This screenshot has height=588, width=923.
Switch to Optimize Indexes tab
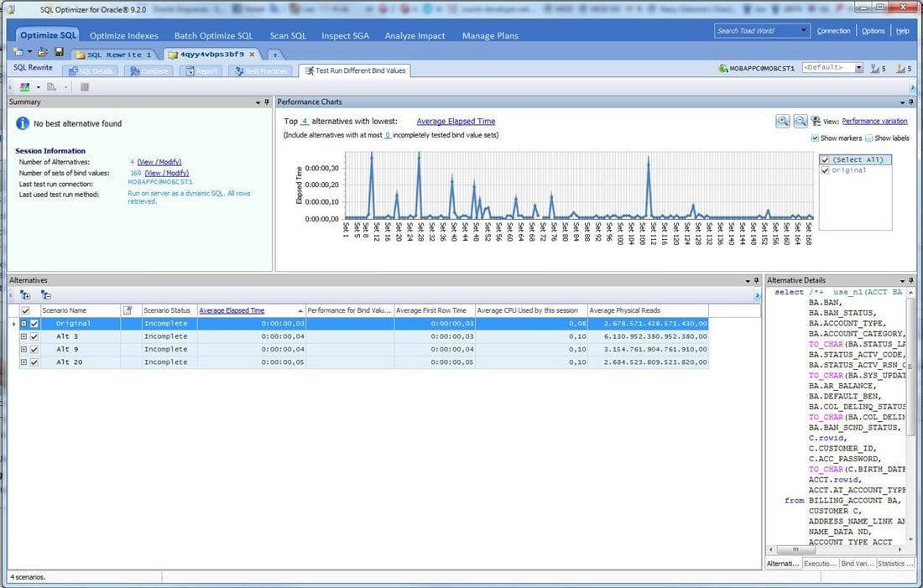123,36
